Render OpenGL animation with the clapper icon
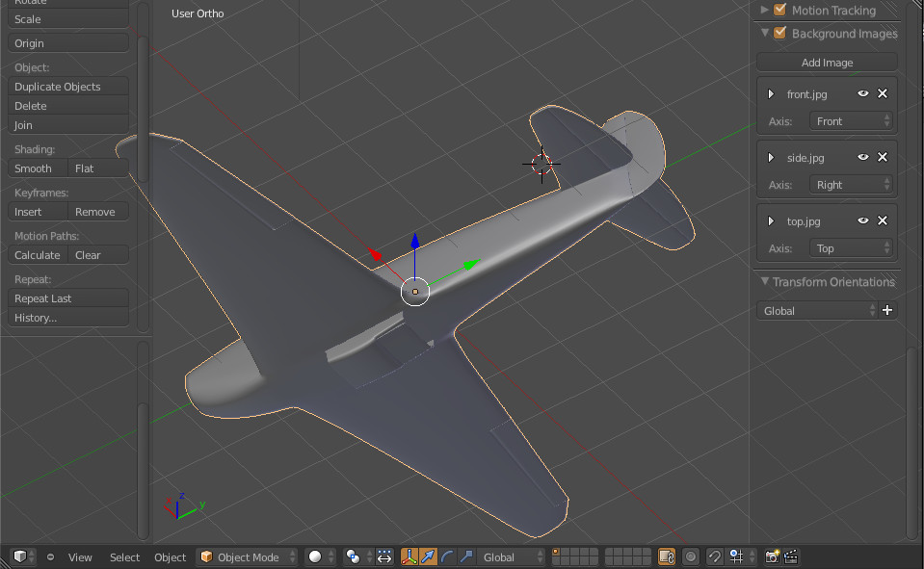The image size is (924, 569). pos(791,556)
